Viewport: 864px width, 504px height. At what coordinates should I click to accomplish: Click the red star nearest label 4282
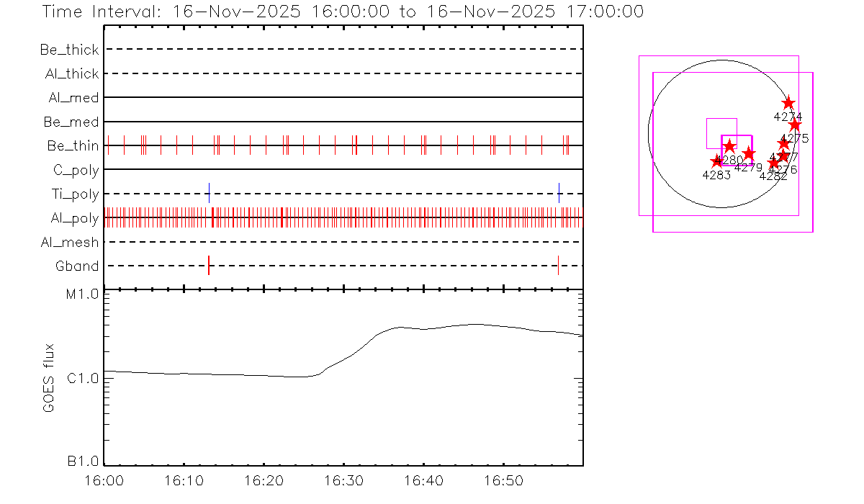[x=774, y=163]
